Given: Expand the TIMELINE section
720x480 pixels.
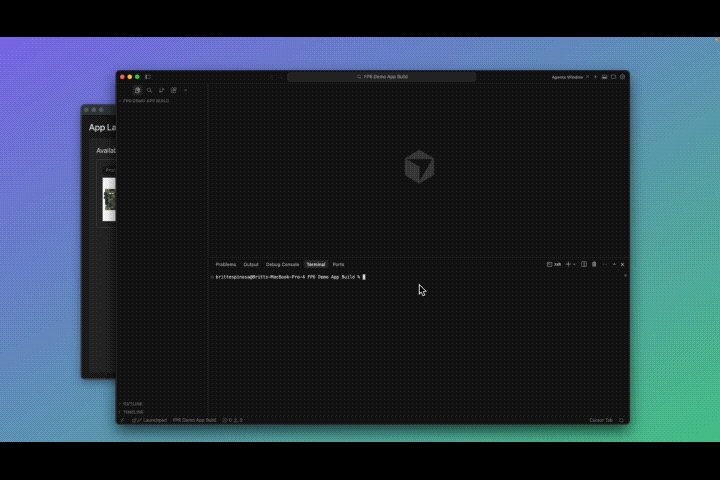Looking at the screenshot, I should [131, 412].
